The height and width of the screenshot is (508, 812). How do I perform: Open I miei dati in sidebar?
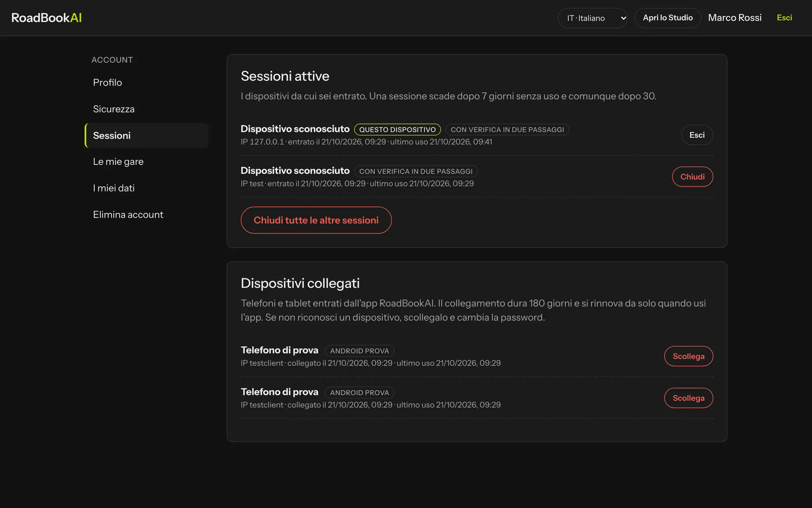coord(147,188)
